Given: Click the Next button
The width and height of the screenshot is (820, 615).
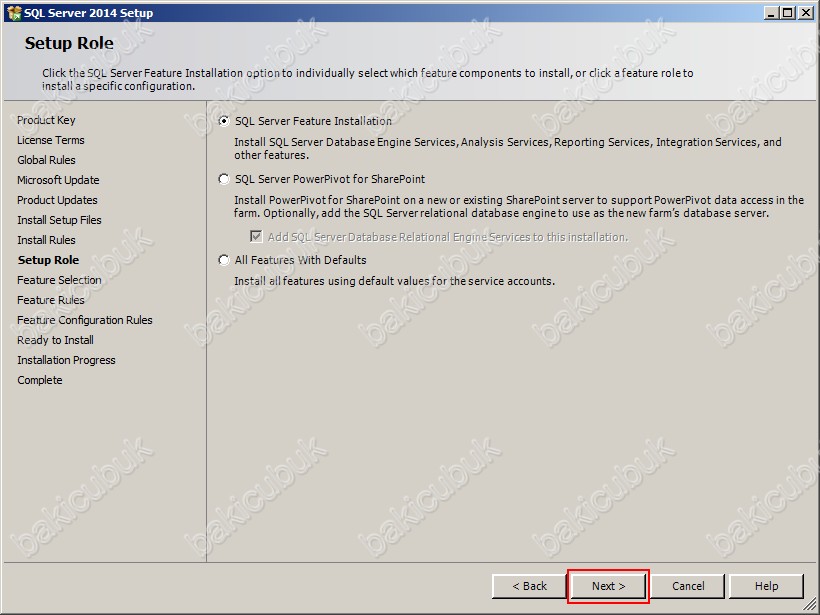Looking at the screenshot, I should (608, 586).
